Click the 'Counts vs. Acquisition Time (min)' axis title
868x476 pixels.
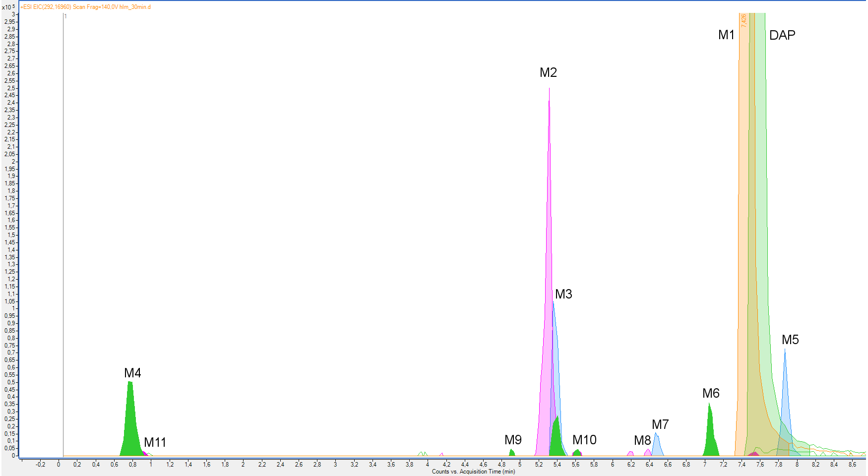pos(473,472)
